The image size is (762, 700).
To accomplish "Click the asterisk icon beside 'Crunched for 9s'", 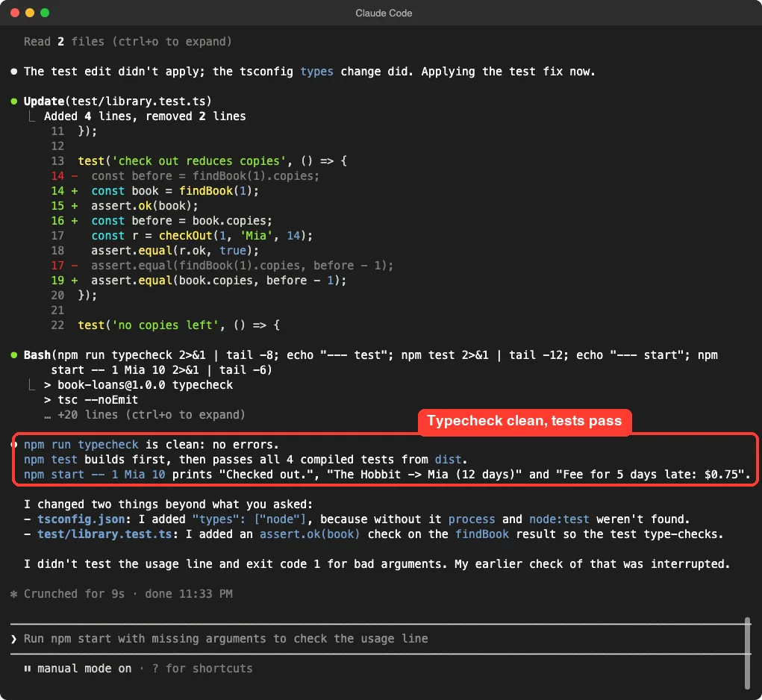I will [14, 594].
